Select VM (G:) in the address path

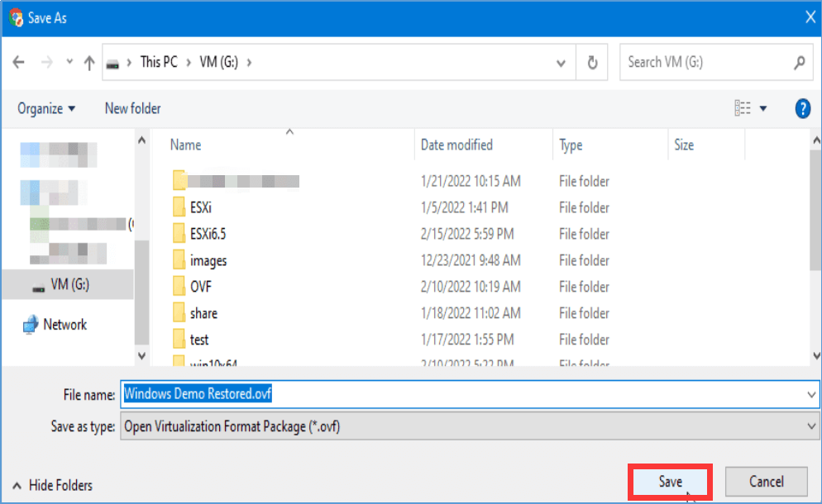point(218,62)
